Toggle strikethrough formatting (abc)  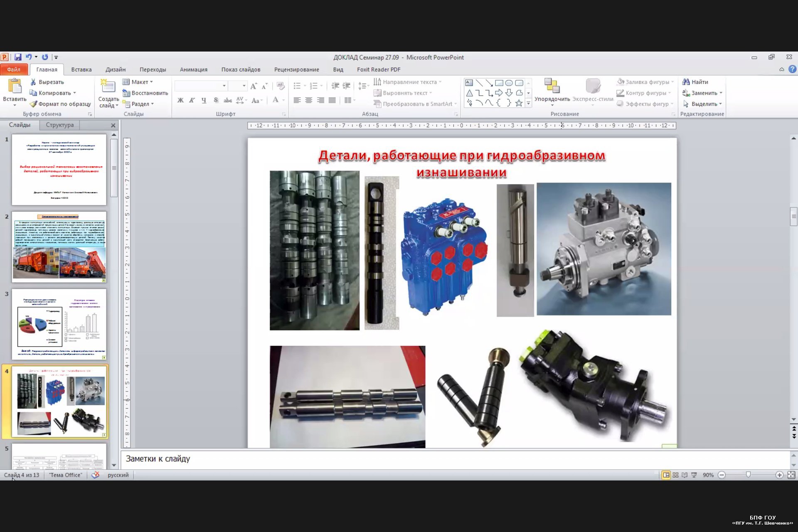pyautogui.click(x=228, y=100)
